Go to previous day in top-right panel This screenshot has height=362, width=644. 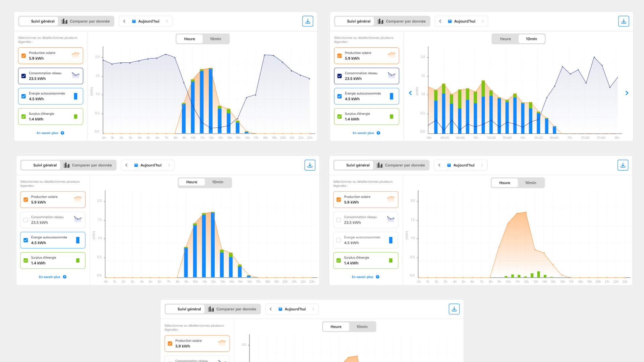[440, 21]
